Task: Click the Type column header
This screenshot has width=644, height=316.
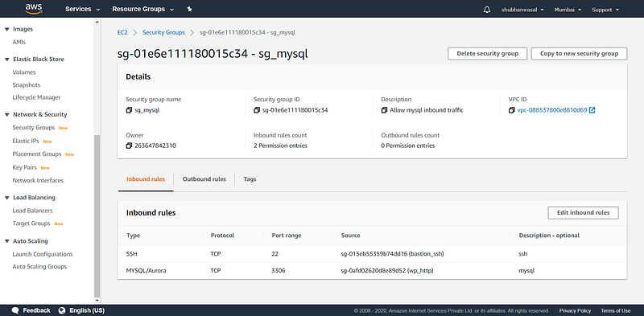Action: click(133, 236)
